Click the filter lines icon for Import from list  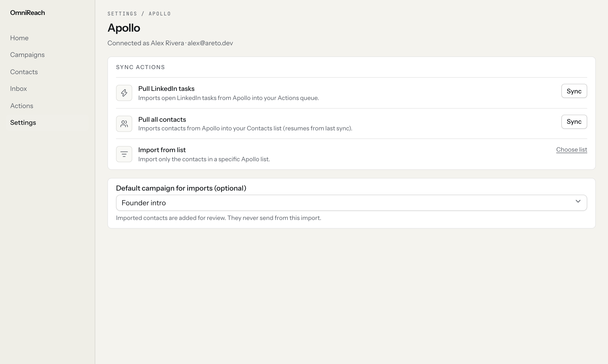pyautogui.click(x=124, y=154)
